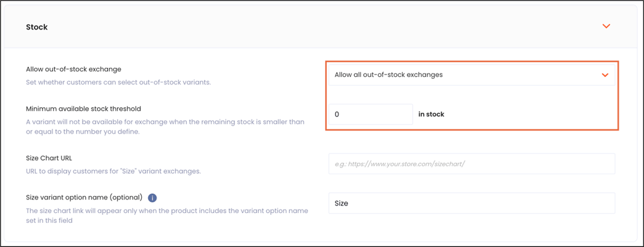Click into the Size Chart URL field
Viewport: 644px width, 247px height.
pos(471,164)
